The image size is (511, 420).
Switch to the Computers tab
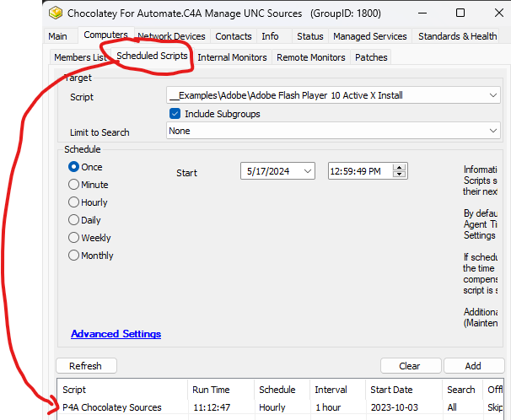point(105,35)
